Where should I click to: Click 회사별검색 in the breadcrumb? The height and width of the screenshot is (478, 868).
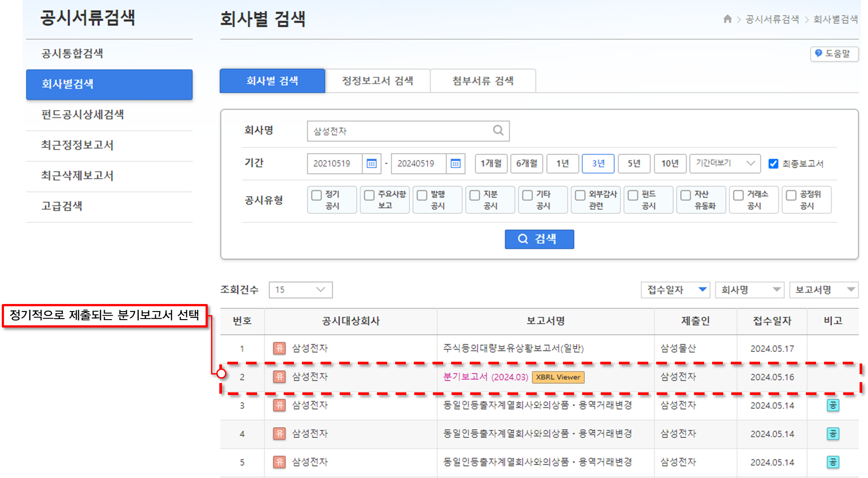pyautogui.click(x=836, y=19)
